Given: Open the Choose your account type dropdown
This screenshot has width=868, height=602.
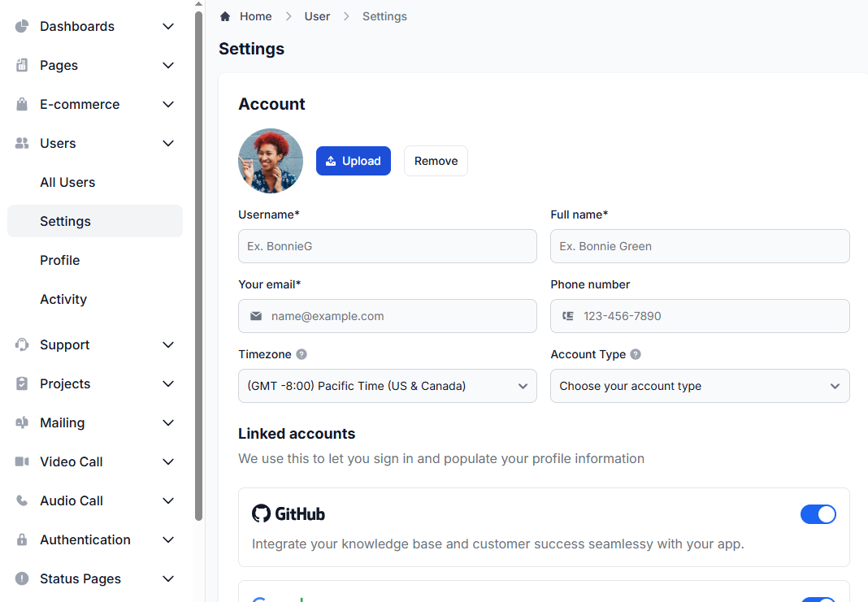Looking at the screenshot, I should (700, 386).
